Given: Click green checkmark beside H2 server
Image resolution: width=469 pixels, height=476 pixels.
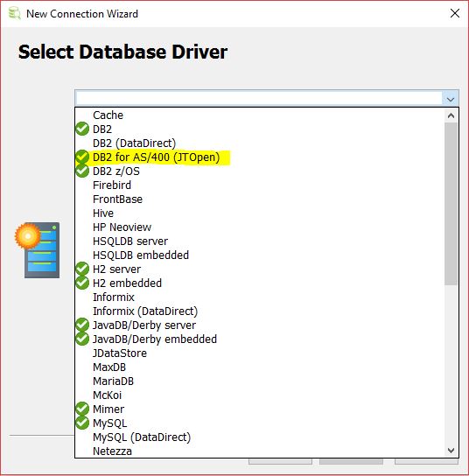Looking at the screenshot, I should click(82, 269).
